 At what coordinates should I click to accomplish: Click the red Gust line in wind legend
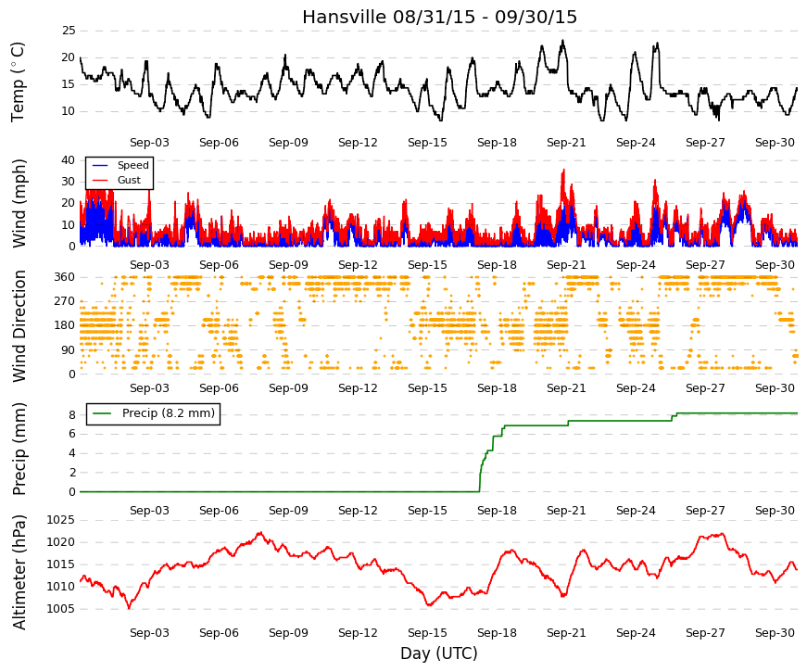click(100, 180)
